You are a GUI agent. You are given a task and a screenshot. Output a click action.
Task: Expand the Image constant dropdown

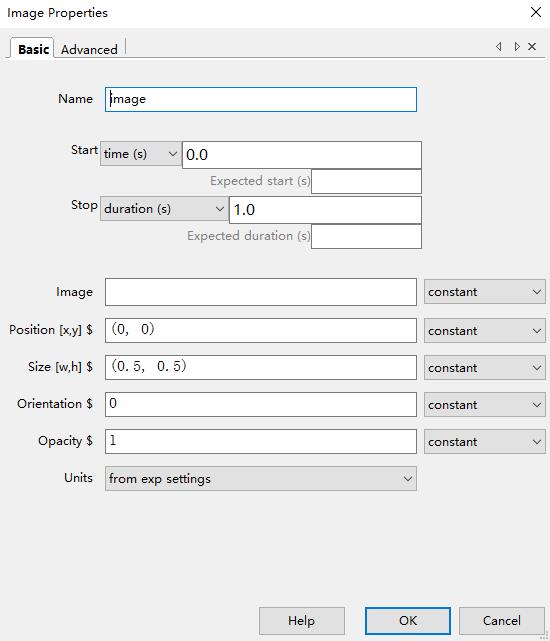coord(485,292)
